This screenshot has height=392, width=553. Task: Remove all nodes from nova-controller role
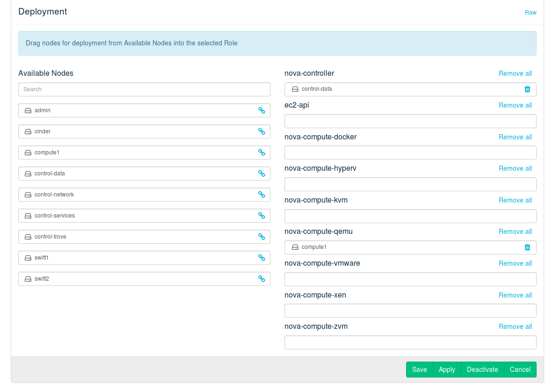515,73
